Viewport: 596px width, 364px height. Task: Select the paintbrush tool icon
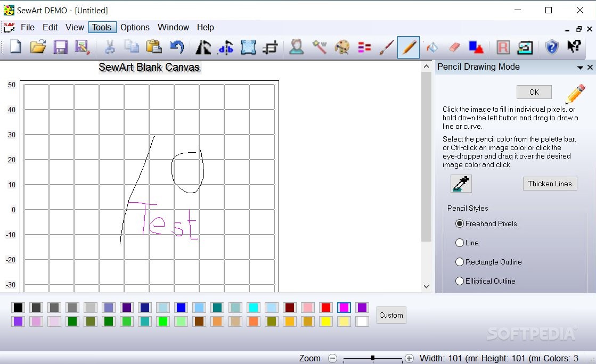[386, 47]
